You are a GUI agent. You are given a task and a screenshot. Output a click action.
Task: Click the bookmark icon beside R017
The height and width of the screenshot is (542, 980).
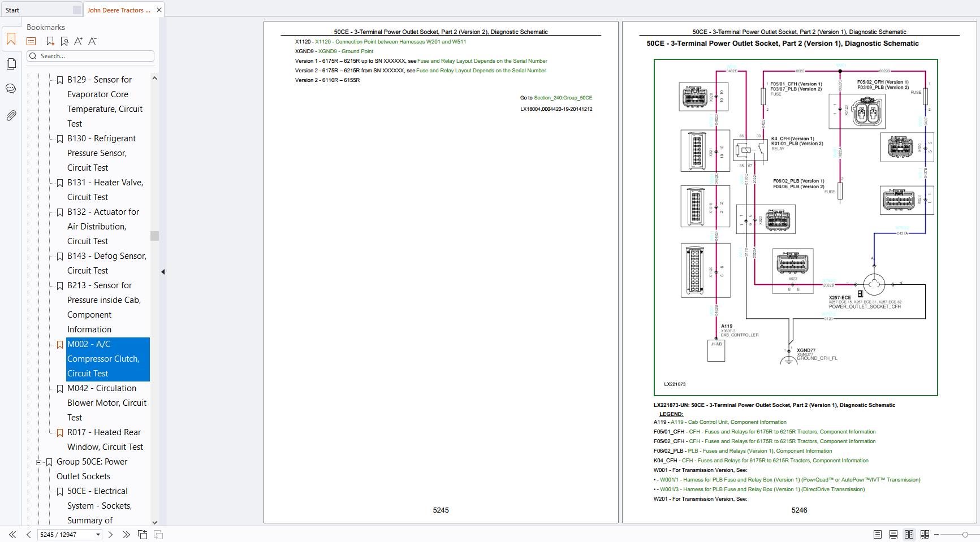(59, 433)
